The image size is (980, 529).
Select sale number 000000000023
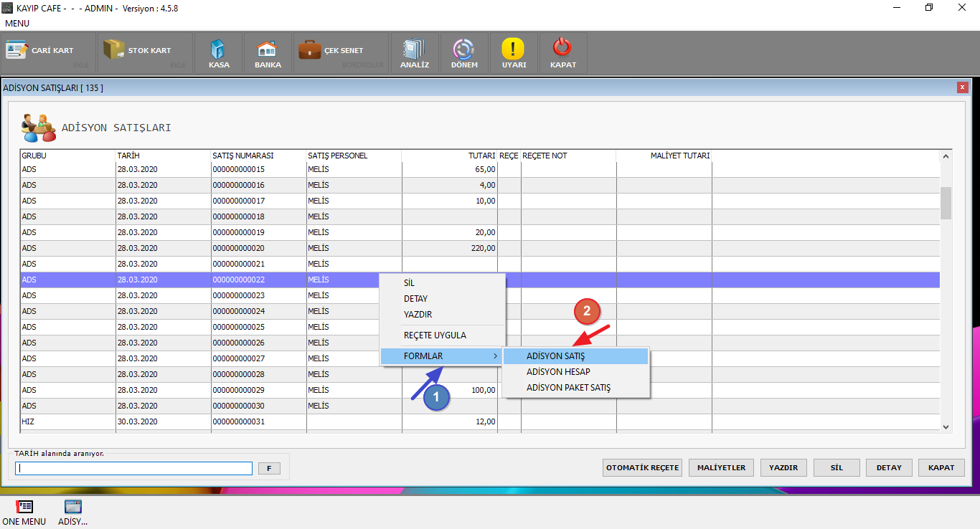pyautogui.click(x=258, y=295)
